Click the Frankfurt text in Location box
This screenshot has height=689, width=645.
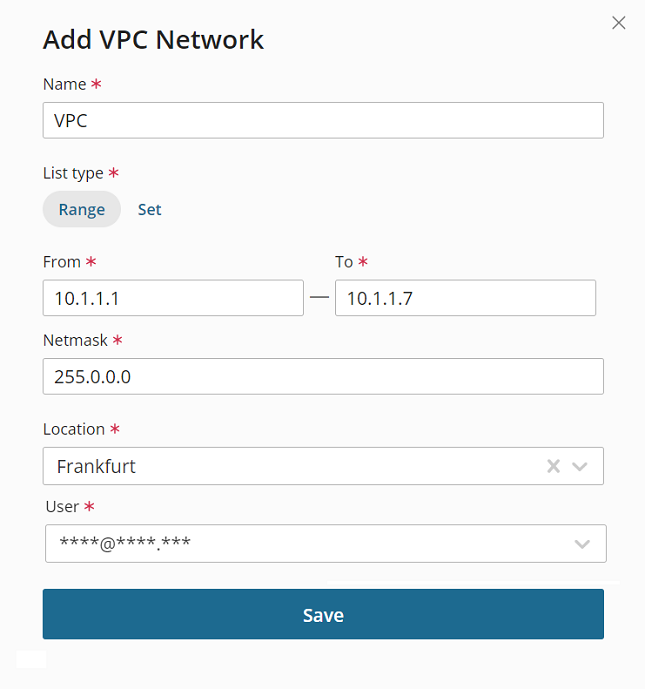click(96, 466)
